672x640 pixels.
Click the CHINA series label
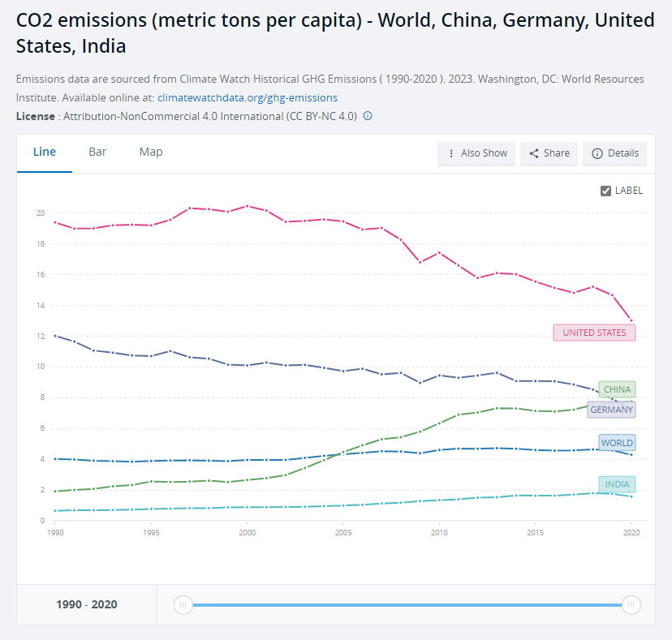pos(617,389)
